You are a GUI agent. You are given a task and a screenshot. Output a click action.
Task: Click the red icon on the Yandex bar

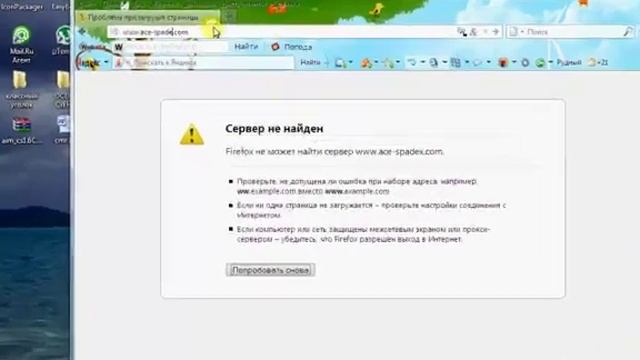[x=503, y=62]
